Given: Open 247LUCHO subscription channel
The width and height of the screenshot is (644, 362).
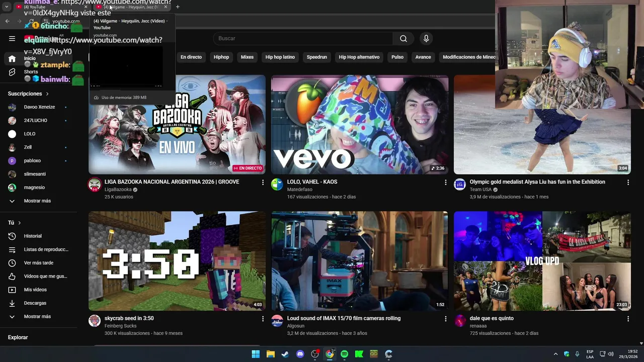Looking at the screenshot, I should coord(35,121).
